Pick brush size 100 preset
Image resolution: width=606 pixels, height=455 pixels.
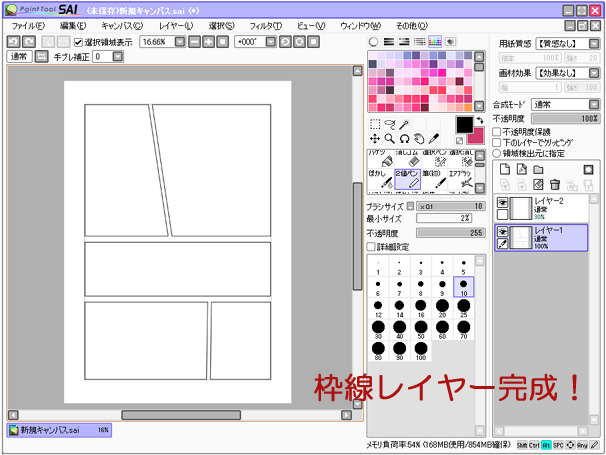pos(420,351)
